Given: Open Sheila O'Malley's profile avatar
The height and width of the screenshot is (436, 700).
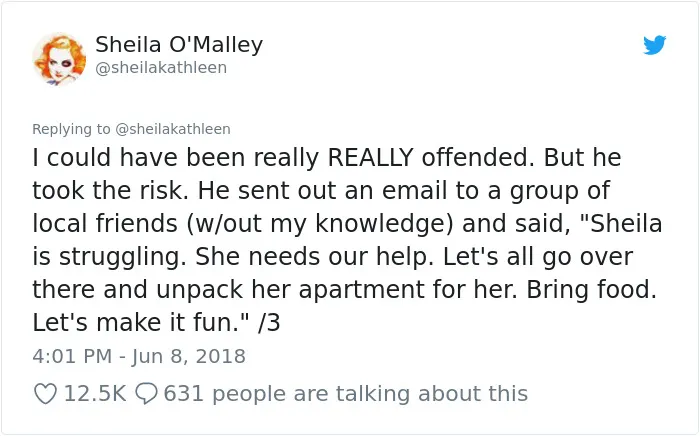Looking at the screenshot, I should click(x=59, y=59).
